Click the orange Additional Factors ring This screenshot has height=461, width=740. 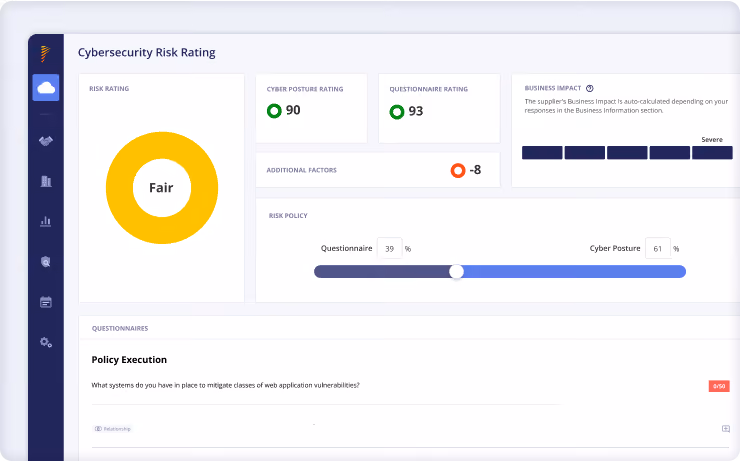coord(458,170)
